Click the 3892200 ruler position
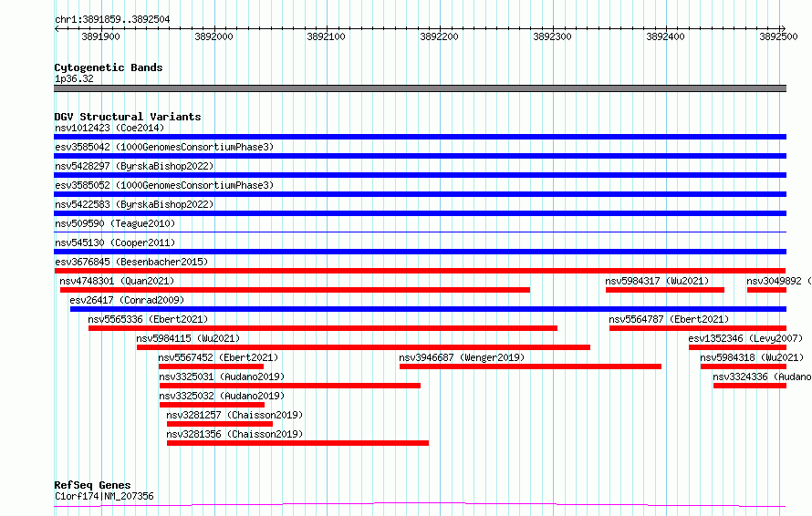812x516 pixels. tap(439, 36)
